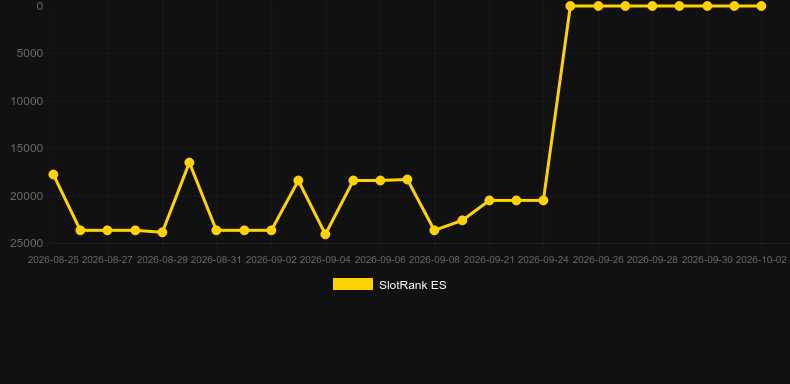Select the data point above 2026-09-02
This screenshot has width=790, height=384.
[x=271, y=230]
